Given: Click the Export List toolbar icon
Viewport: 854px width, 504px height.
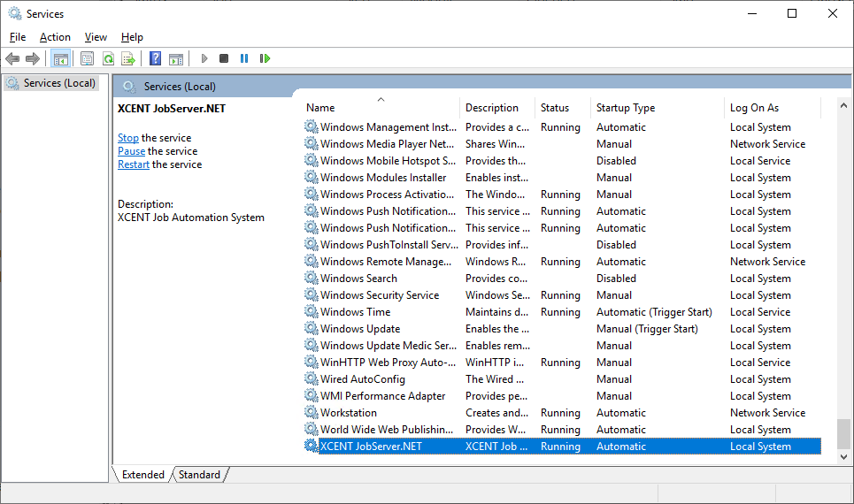Looking at the screenshot, I should coord(128,58).
